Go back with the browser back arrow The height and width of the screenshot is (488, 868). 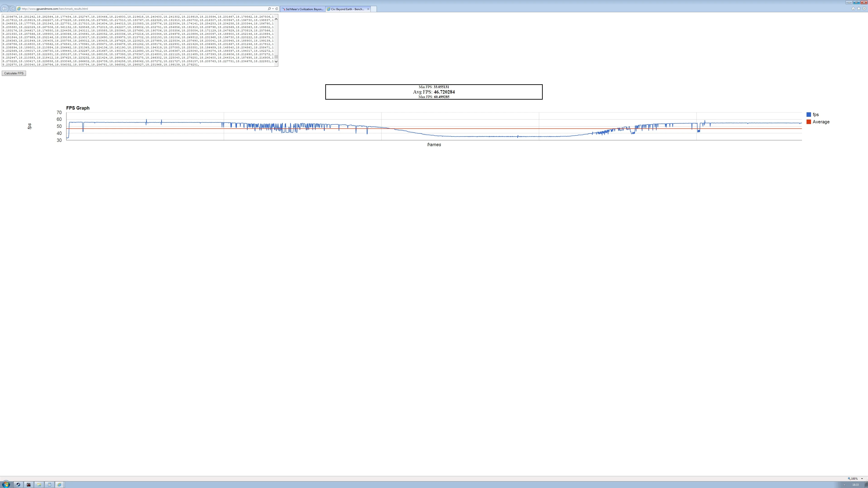(4, 8)
